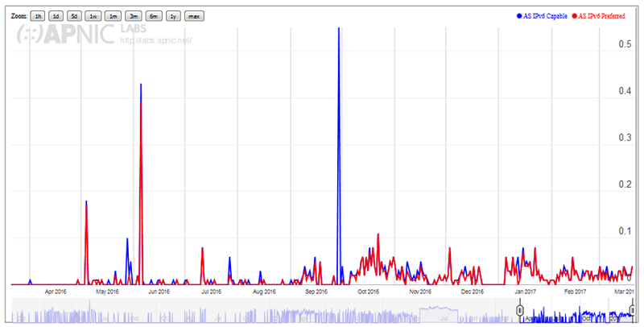Click the red legend dot for IPv6 Preferred

574,16
